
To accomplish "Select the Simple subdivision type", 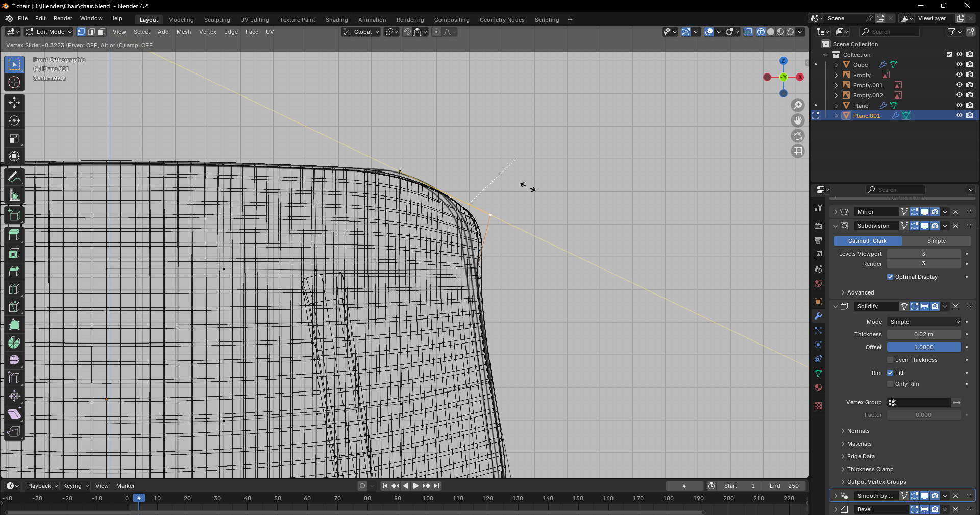I will click(x=937, y=241).
